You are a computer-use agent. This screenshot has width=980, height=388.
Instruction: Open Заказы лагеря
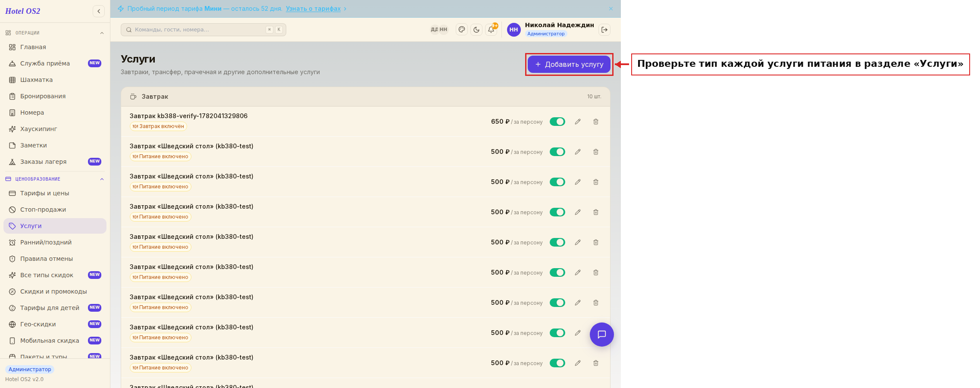pyautogui.click(x=55, y=162)
